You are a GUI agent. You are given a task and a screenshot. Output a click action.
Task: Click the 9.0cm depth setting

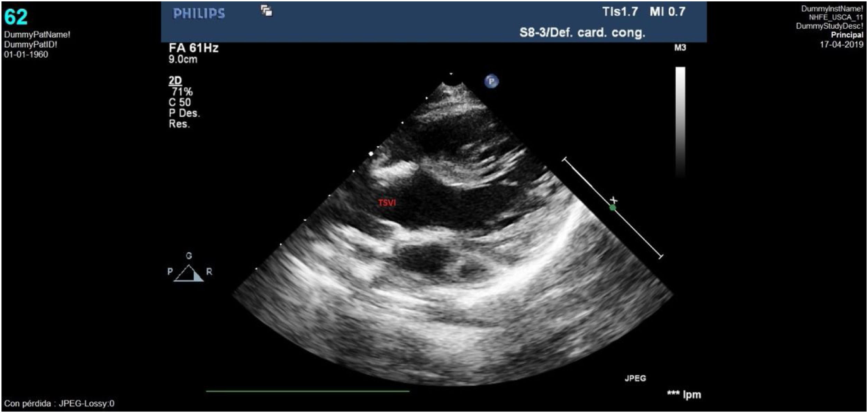click(183, 59)
